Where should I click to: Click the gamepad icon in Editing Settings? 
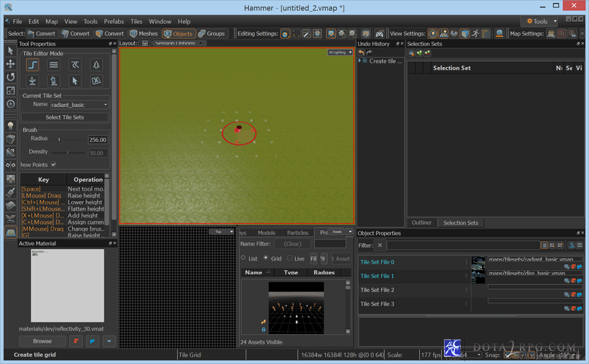coord(379,33)
